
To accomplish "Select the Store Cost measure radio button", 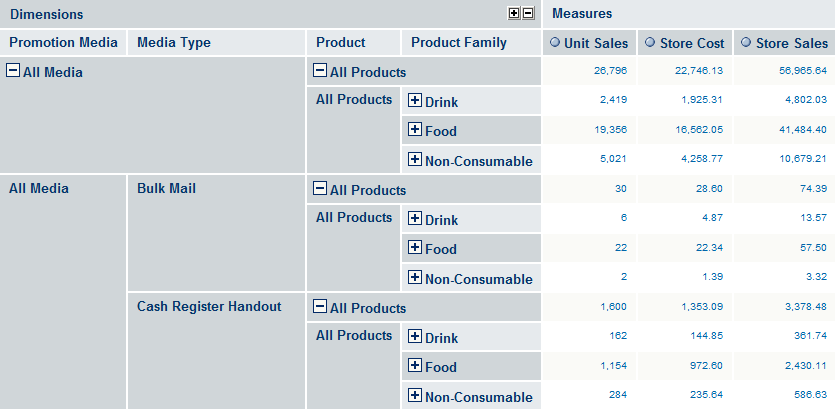I will coord(650,42).
